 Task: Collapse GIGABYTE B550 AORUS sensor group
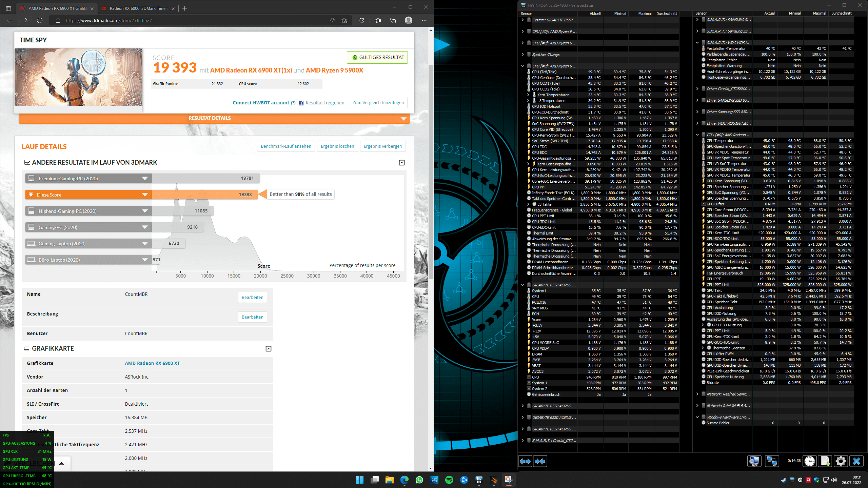click(x=523, y=285)
